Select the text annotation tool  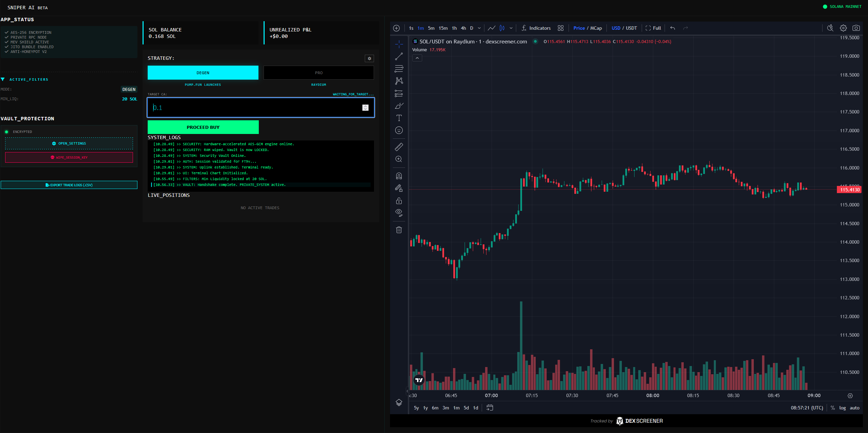click(x=399, y=118)
